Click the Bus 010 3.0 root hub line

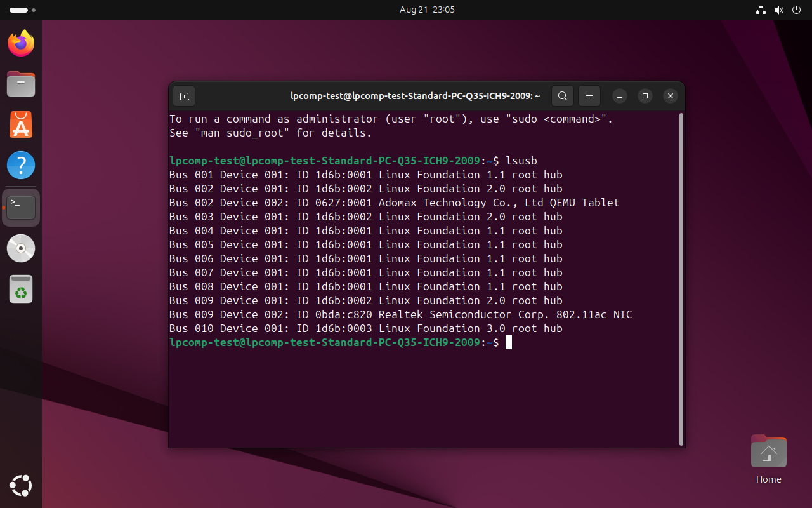(x=366, y=328)
